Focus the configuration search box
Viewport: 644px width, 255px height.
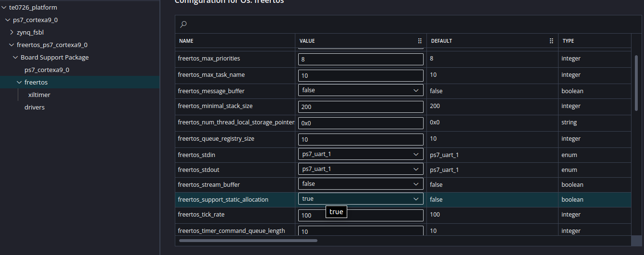tap(408, 24)
